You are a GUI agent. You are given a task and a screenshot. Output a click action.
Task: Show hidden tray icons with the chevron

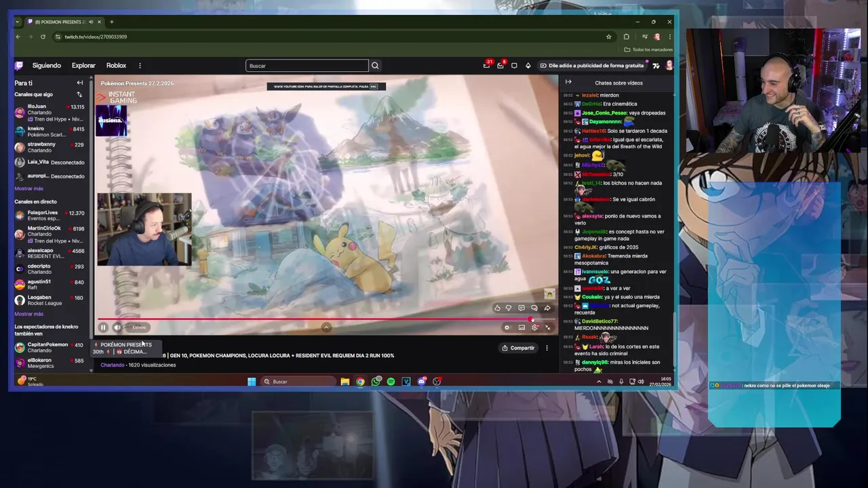(598, 382)
